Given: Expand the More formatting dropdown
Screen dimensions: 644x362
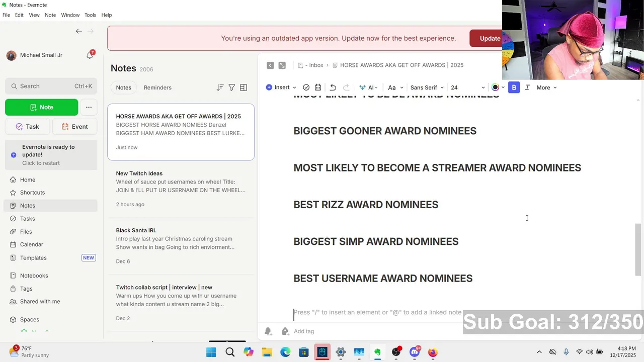Looking at the screenshot, I should [546, 87].
